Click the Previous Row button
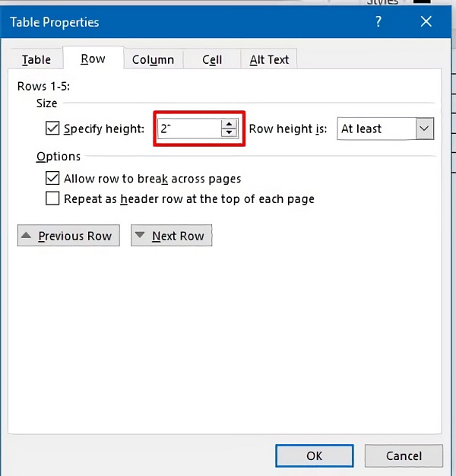This screenshot has width=456, height=476. [x=68, y=236]
